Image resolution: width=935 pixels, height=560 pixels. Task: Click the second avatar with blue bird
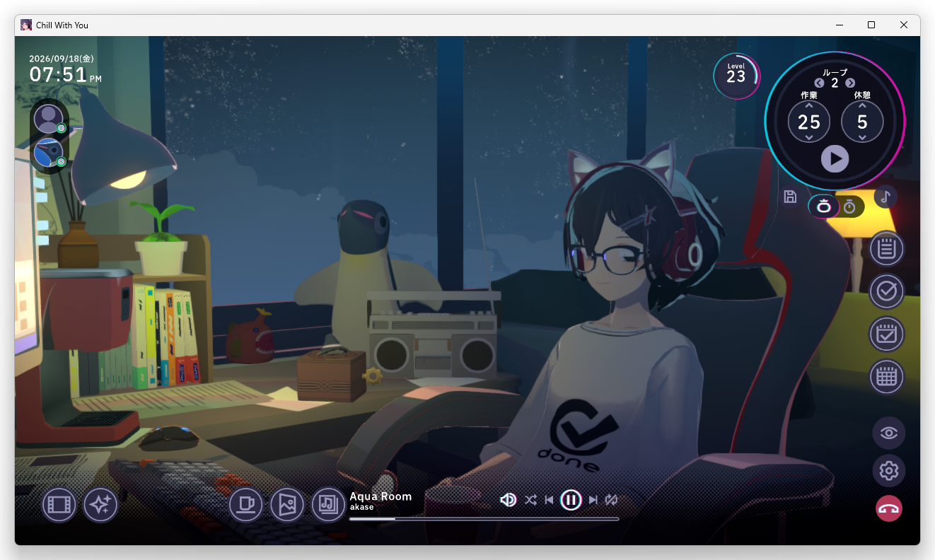point(49,153)
